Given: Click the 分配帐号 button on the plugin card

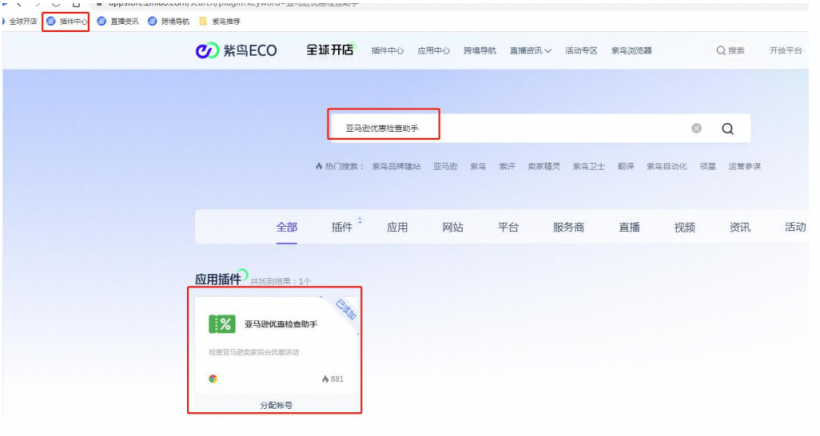Looking at the screenshot, I should [277, 405].
